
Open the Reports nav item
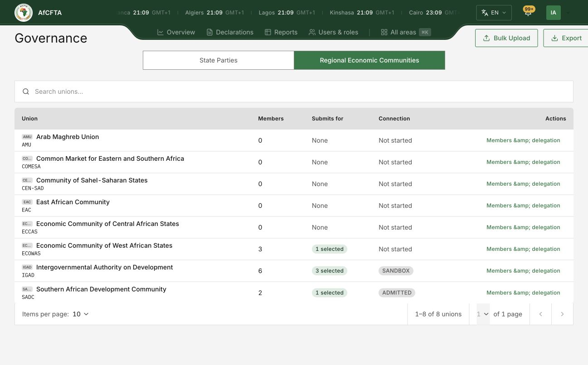click(x=281, y=32)
